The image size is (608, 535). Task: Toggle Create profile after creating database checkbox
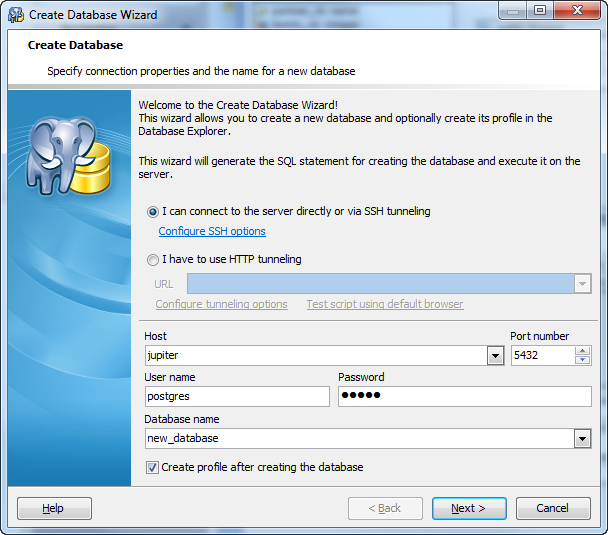coord(153,468)
